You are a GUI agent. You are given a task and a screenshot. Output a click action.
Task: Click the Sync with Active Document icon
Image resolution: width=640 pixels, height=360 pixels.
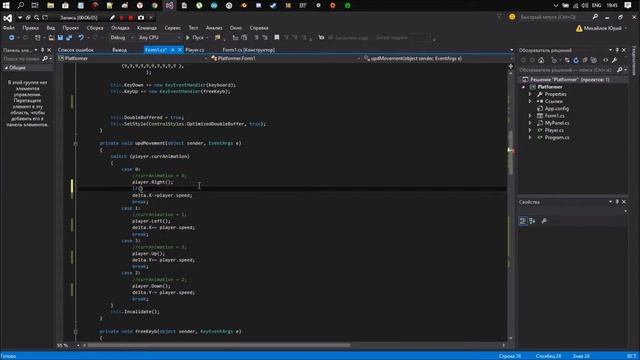tap(567, 60)
